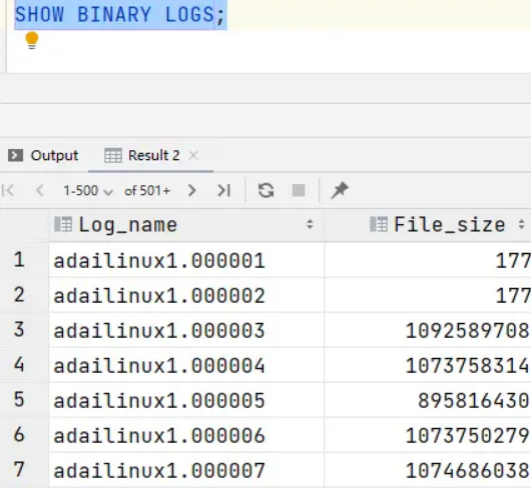Click the Log_name column header
Viewport: 531px width, 488px height.
(127, 225)
